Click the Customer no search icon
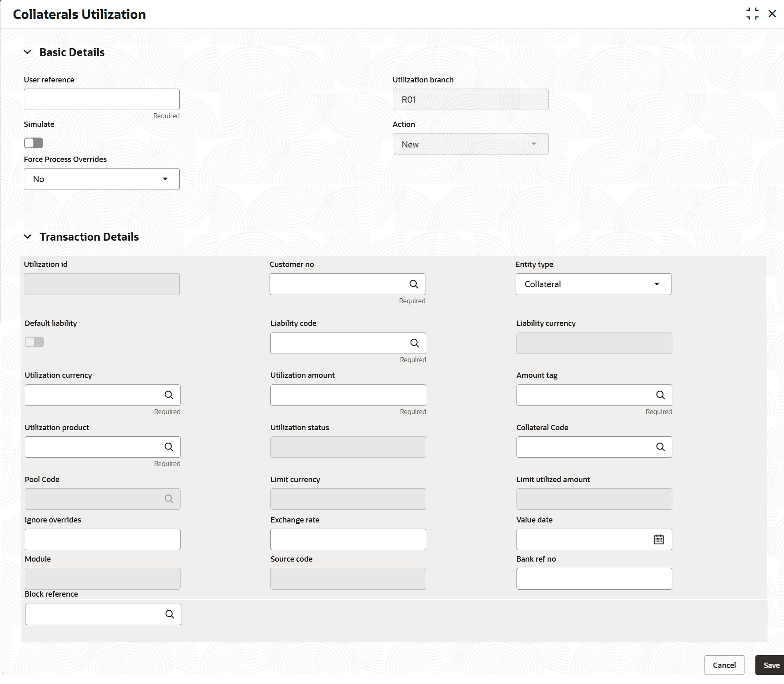The height and width of the screenshot is (684, 784). click(413, 284)
